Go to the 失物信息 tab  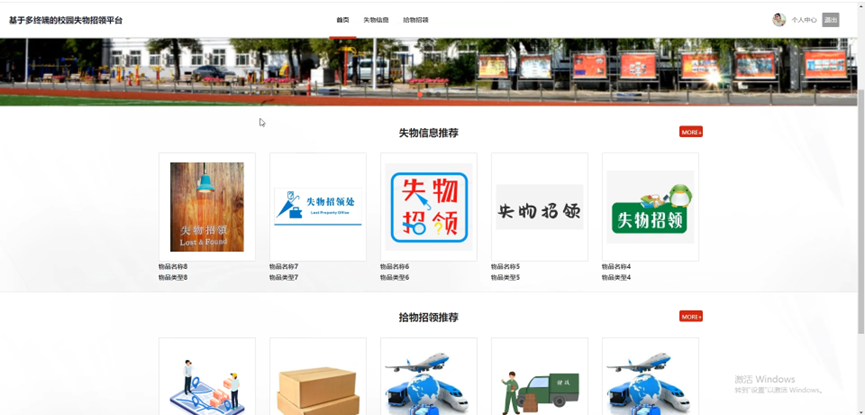point(376,20)
